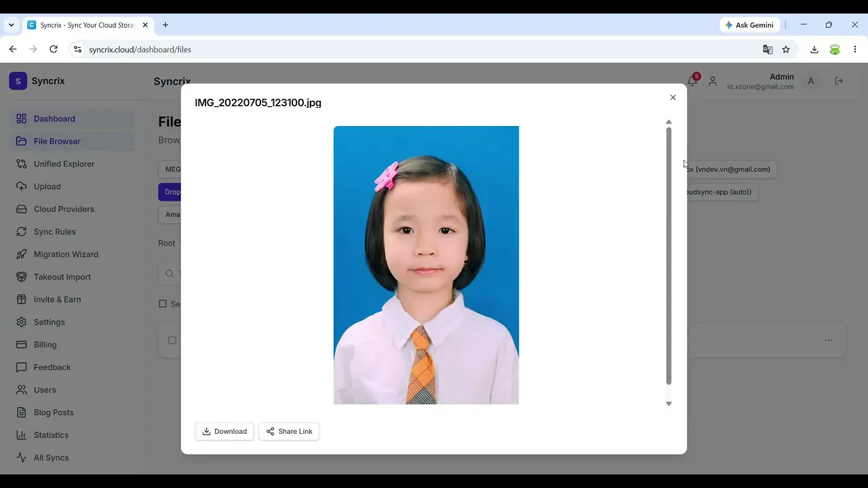Open a new browser tab
Viewport: 868px width, 488px height.
click(165, 25)
